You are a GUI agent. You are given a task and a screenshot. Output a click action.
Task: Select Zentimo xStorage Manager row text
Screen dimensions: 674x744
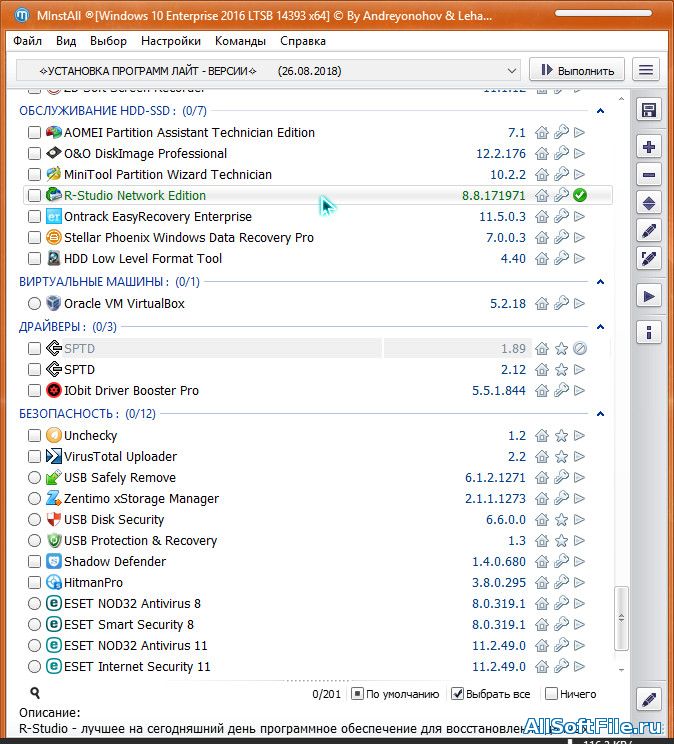tap(141, 499)
